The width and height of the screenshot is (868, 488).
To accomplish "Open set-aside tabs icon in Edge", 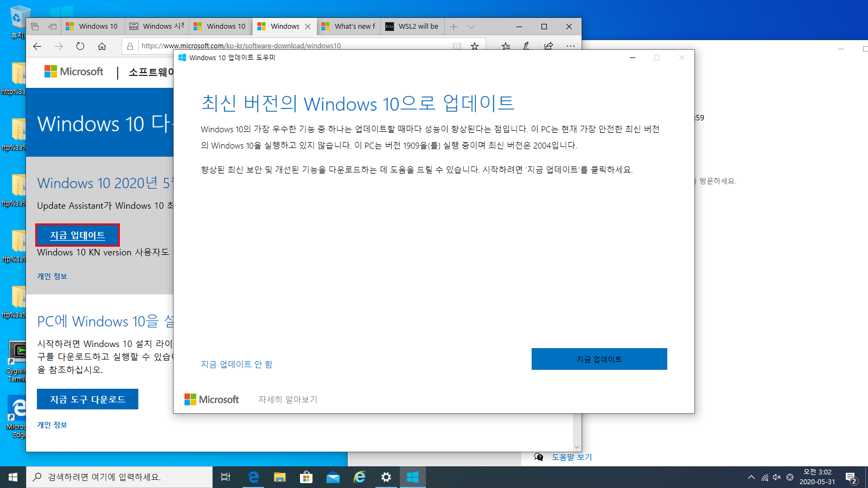I will coord(35,26).
